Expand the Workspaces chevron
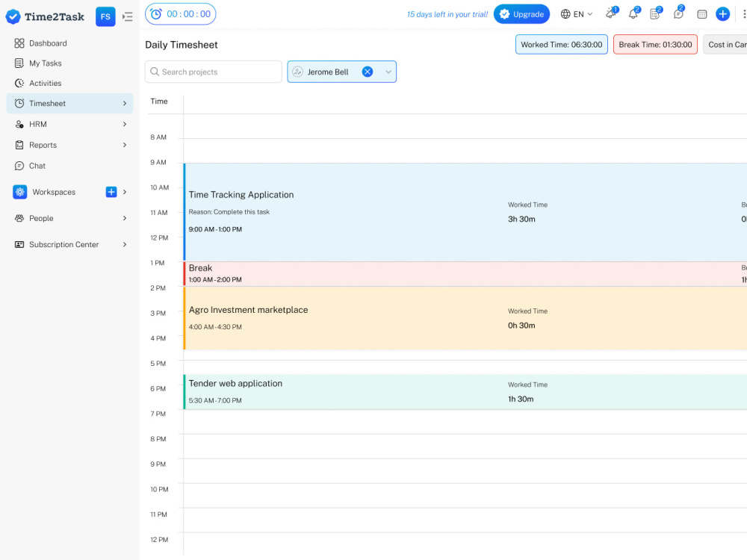Viewport: 747px width, 560px height. (125, 192)
